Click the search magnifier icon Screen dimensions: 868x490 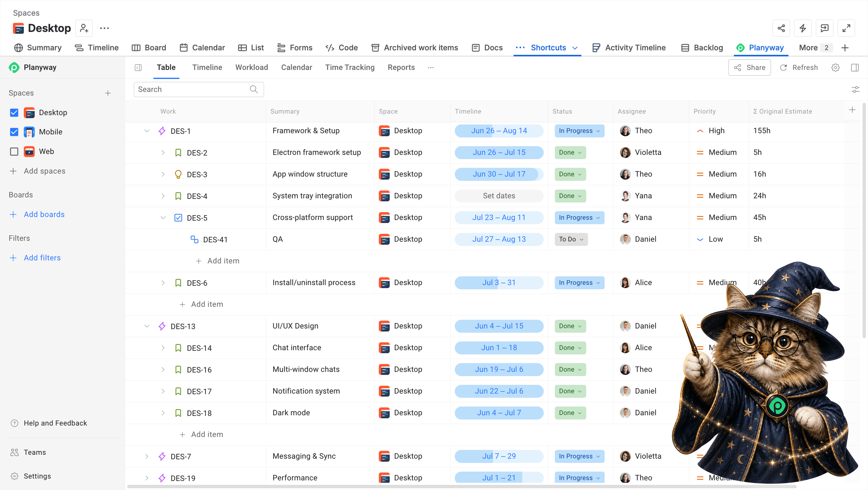click(254, 89)
